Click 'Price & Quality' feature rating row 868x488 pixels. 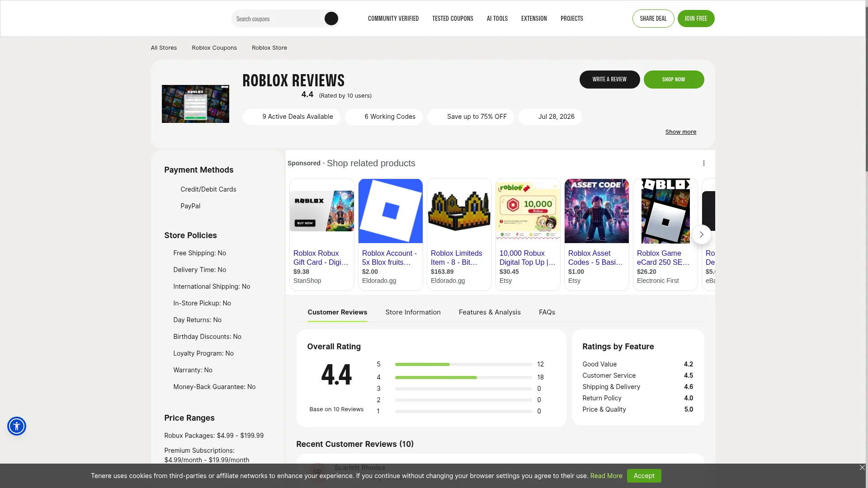click(x=637, y=409)
